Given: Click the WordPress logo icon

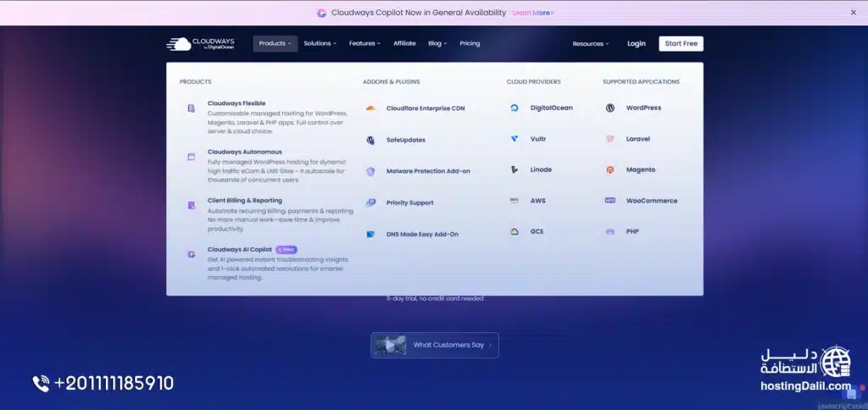Looking at the screenshot, I should [610, 108].
